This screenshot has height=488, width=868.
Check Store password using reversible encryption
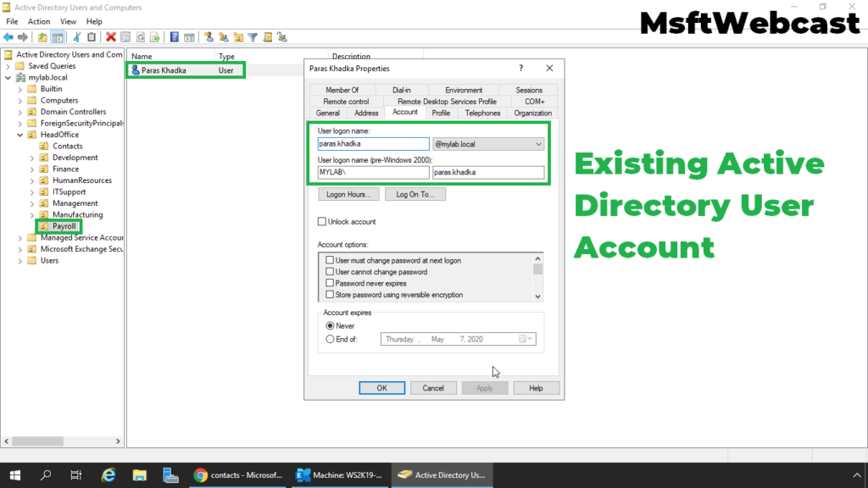(330, 295)
